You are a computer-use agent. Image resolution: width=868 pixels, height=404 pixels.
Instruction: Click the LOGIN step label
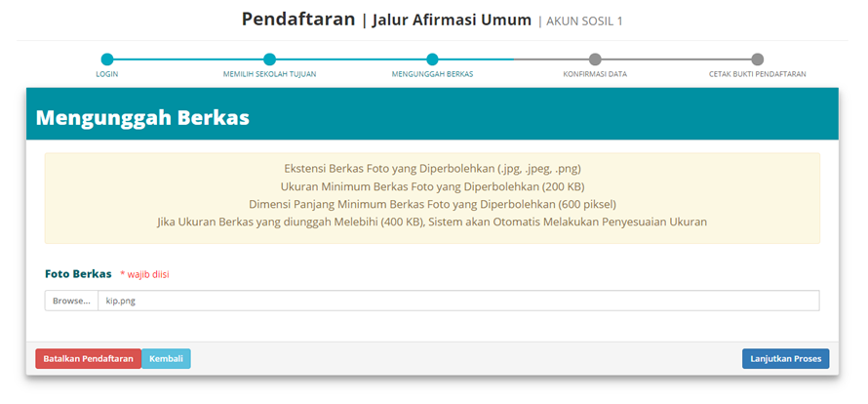pos(107,74)
